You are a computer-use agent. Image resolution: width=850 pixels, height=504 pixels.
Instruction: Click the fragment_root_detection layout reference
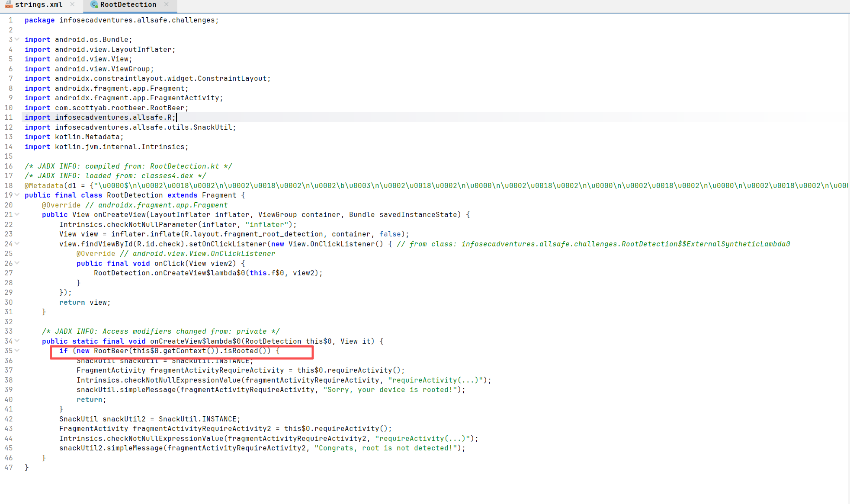[273, 234]
